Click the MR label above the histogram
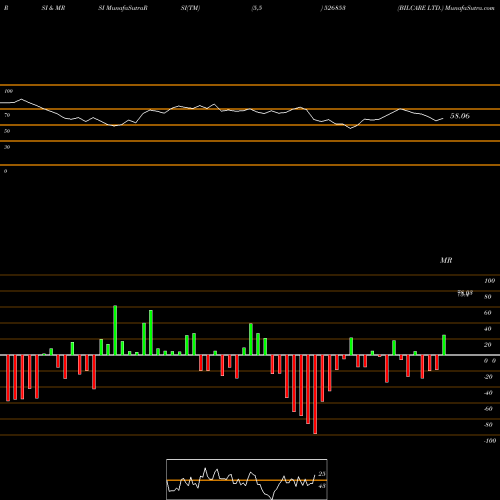Image resolution: width=500 pixels, height=500 pixels. 446,260
